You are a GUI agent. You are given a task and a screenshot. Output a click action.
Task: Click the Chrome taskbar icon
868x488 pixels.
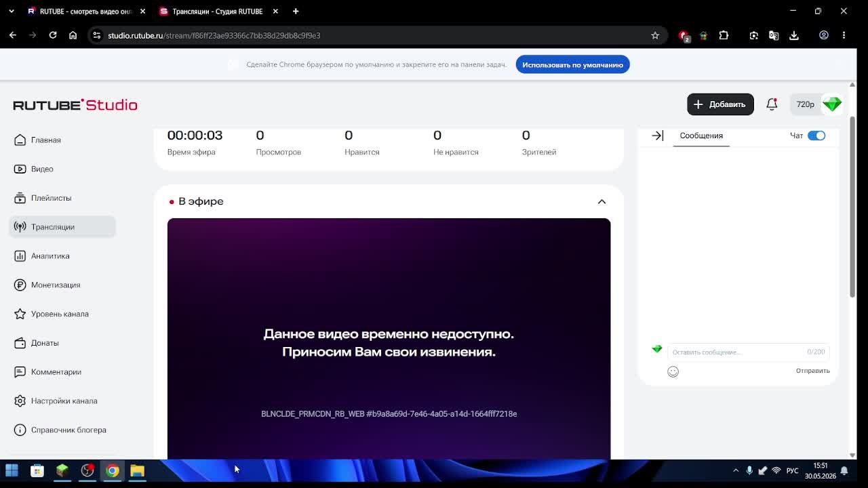(x=113, y=470)
